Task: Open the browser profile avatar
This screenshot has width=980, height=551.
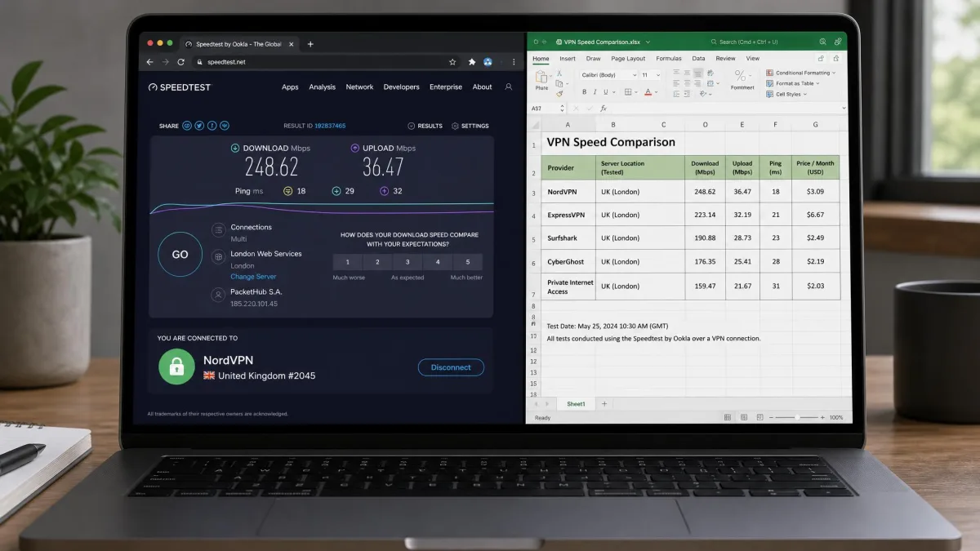Action: 488,61
